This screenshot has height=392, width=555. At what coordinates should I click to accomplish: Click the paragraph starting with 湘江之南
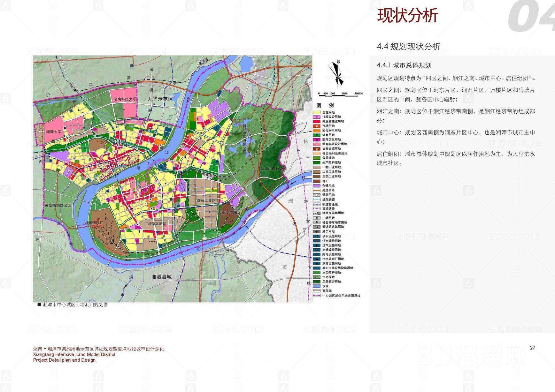456,116
